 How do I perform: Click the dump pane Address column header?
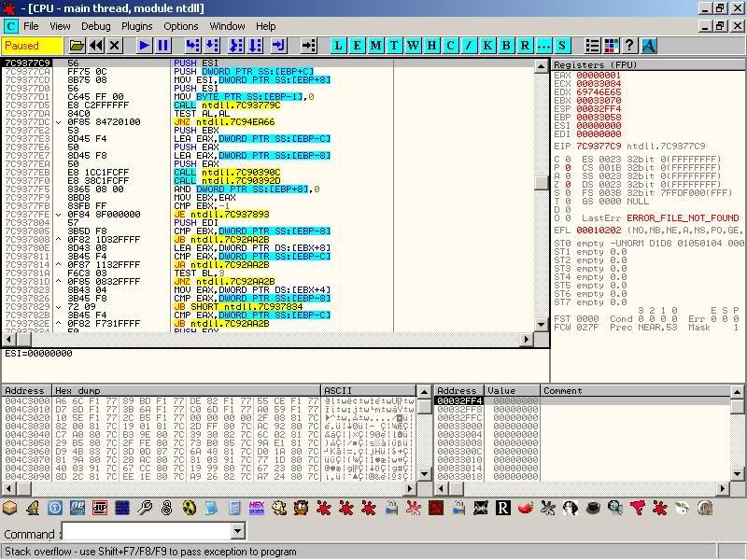pyautogui.click(x=27, y=390)
